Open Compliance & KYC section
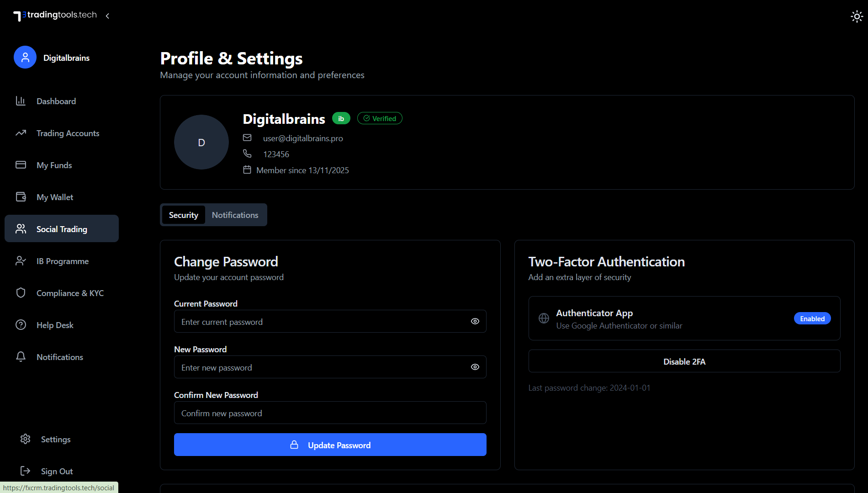 [70, 293]
